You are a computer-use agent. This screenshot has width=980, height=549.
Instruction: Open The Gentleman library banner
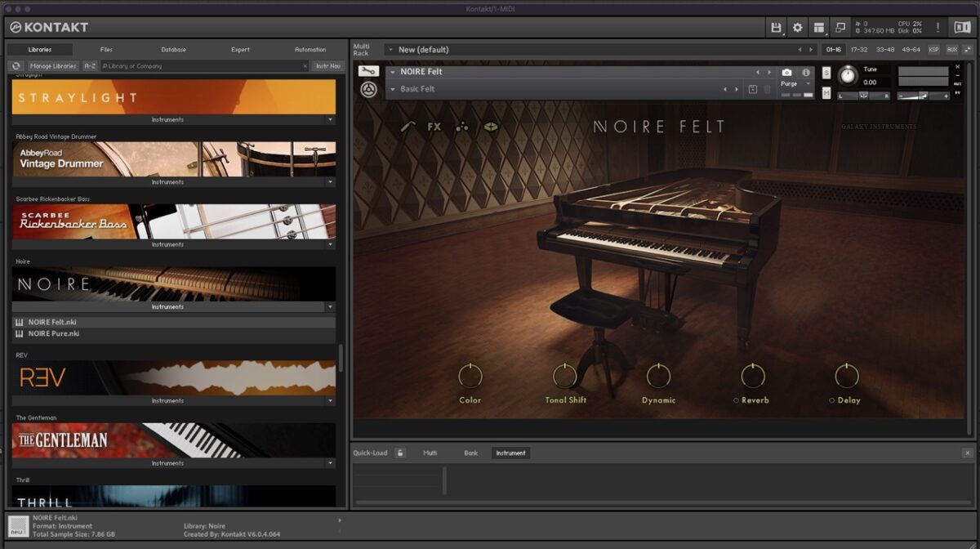pos(173,440)
